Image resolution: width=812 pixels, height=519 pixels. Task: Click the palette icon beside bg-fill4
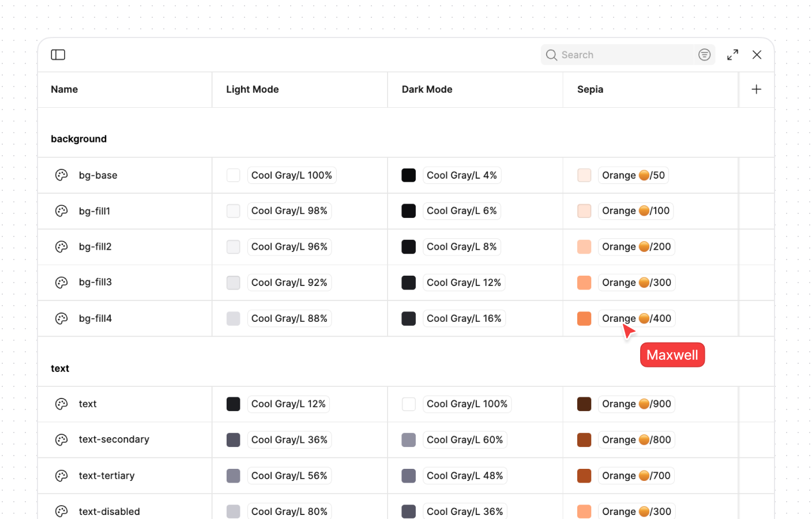(61, 318)
